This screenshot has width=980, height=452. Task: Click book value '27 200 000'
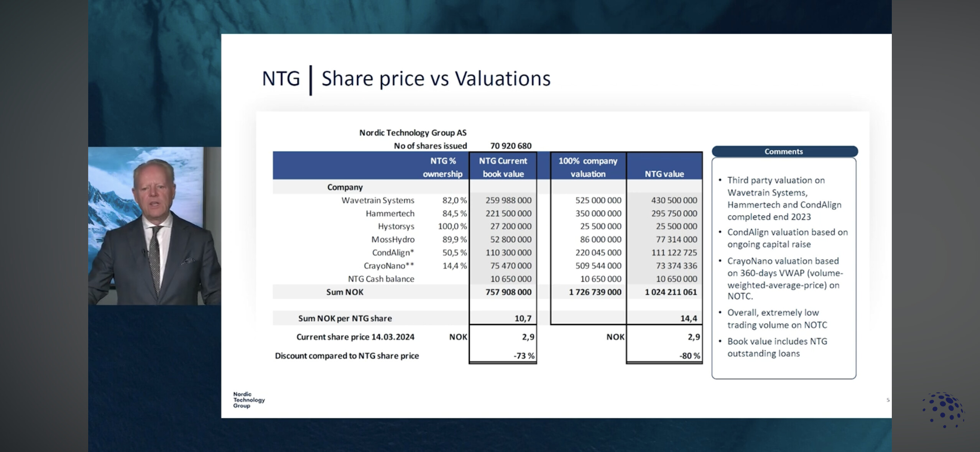(511, 226)
